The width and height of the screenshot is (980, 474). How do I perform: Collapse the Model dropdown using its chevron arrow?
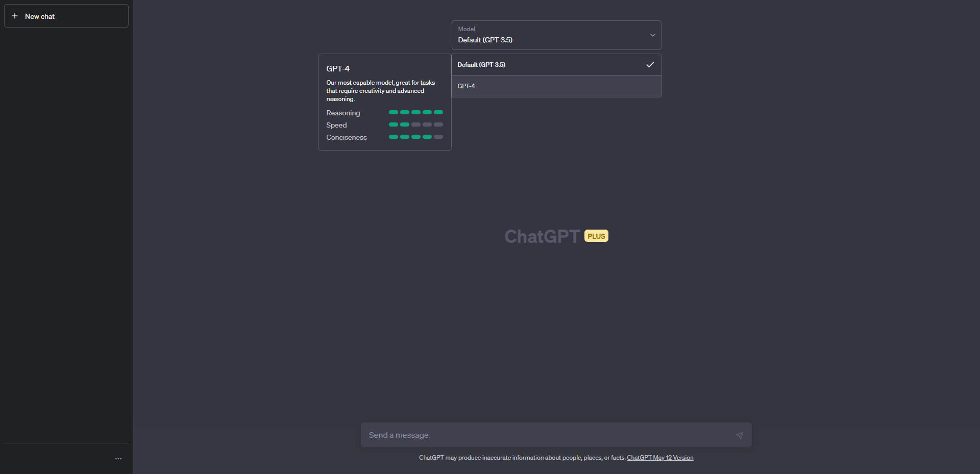tap(652, 35)
